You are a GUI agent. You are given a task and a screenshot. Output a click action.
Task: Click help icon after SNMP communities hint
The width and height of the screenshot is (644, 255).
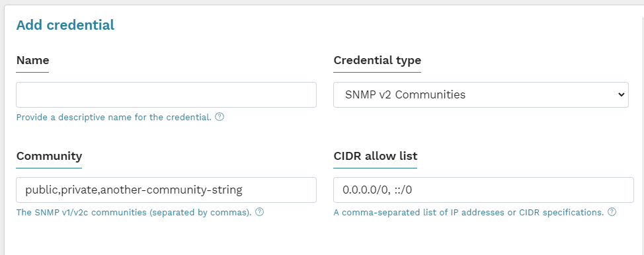coord(259,212)
